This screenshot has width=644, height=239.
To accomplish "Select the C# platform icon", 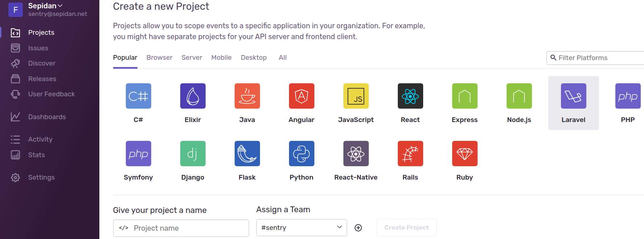I will [138, 96].
